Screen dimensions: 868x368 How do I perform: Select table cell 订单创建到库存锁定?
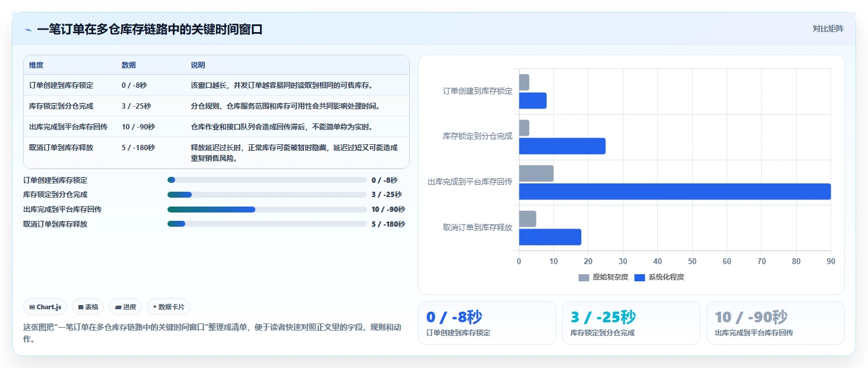pyautogui.click(x=61, y=85)
